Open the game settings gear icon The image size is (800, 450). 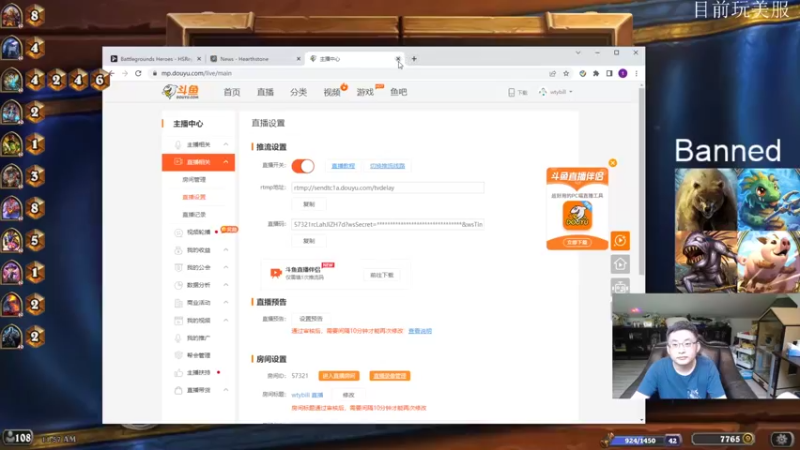coord(782,439)
